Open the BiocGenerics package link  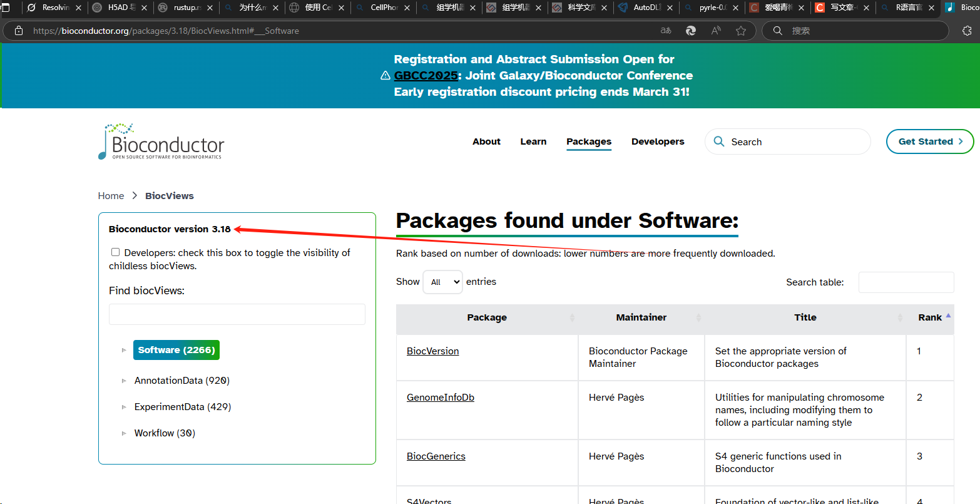click(x=436, y=456)
